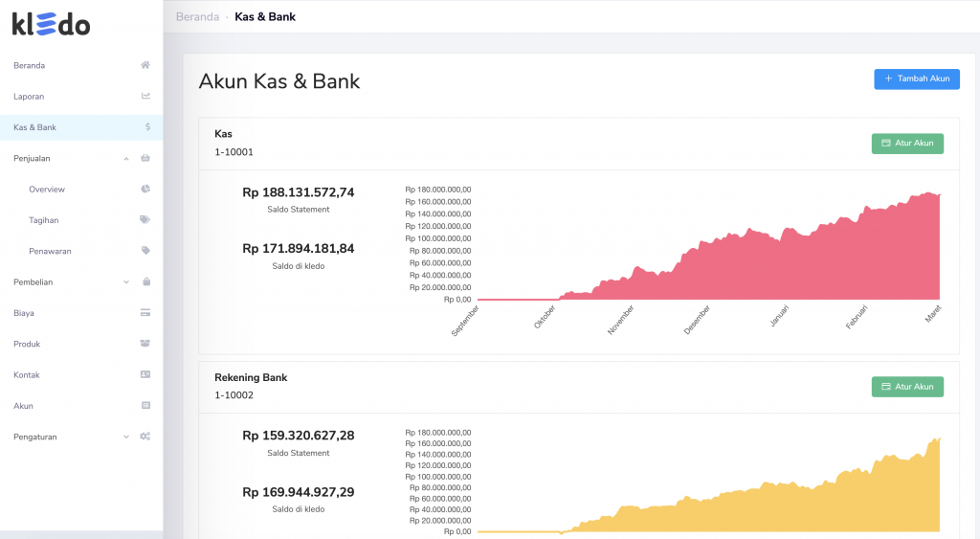
Task: Click the bag icon beside Pembelian
Action: coord(146,281)
